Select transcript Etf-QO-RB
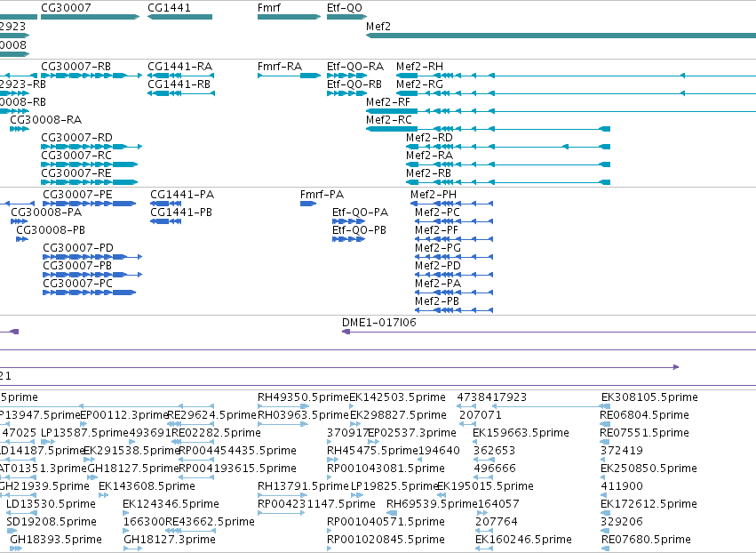The height and width of the screenshot is (553, 756). click(x=346, y=93)
